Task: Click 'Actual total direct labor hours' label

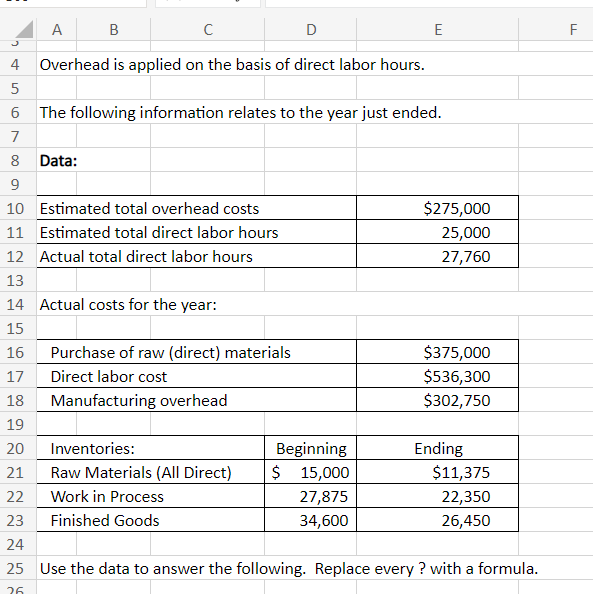Action: (x=146, y=256)
